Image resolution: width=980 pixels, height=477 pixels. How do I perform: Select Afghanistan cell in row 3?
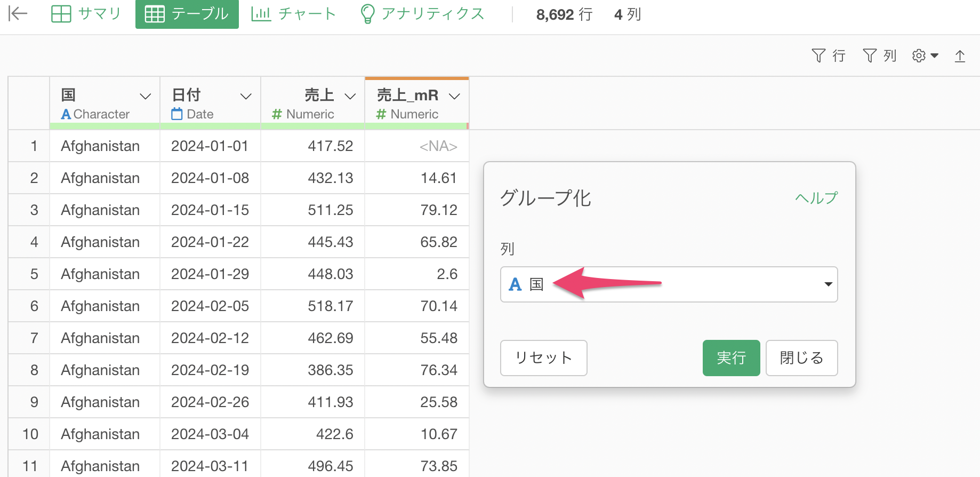coord(105,210)
